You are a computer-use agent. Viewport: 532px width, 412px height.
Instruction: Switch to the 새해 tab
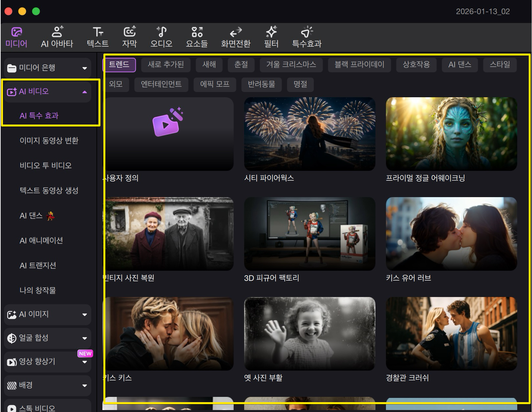pos(209,64)
